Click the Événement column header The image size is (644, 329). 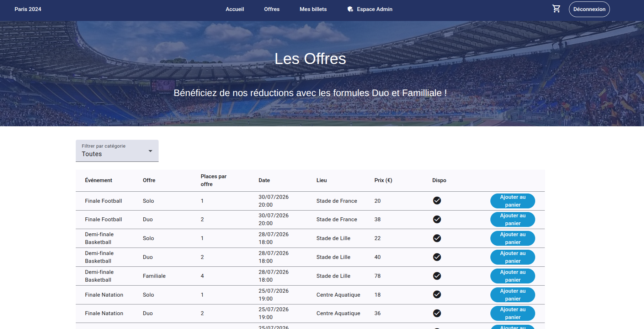click(99, 180)
